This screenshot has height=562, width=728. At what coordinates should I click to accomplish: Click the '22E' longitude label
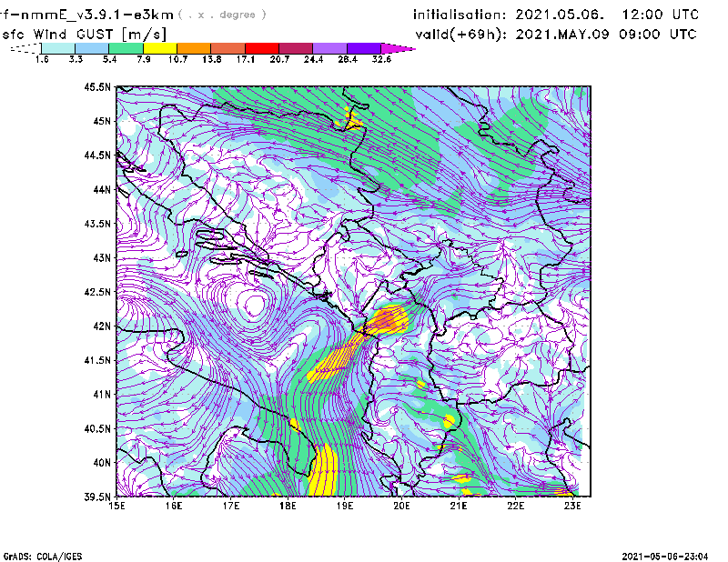(516, 506)
